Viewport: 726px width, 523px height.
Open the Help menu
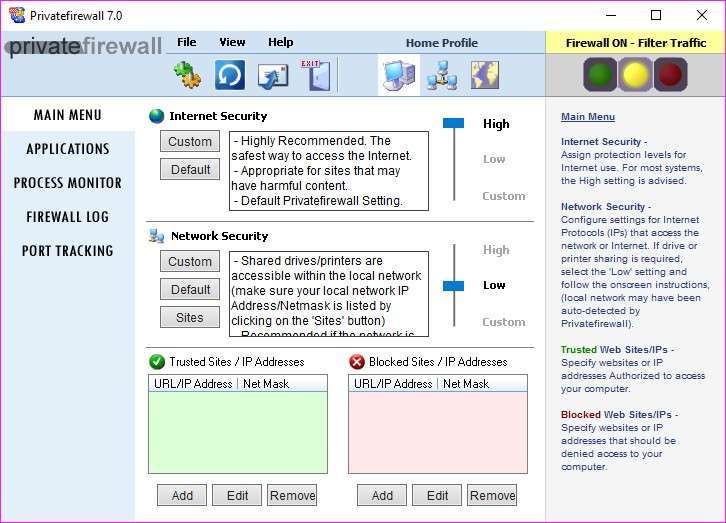click(281, 42)
